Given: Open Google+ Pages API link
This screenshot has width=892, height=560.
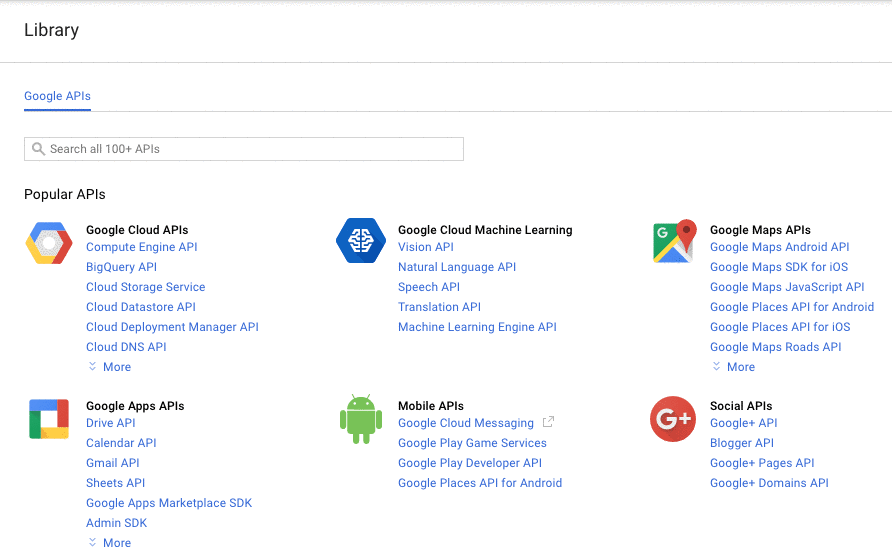Looking at the screenshot, I should 762,463.
